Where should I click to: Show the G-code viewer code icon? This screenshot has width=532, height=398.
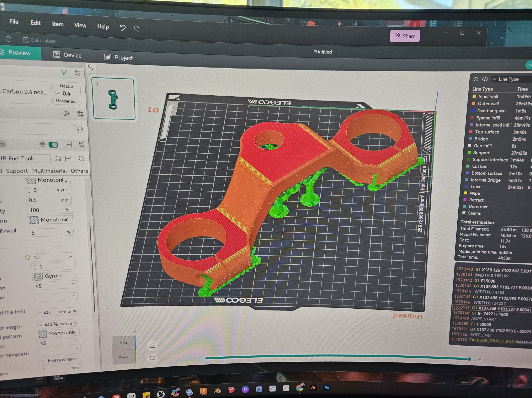[x=485, y=79]
